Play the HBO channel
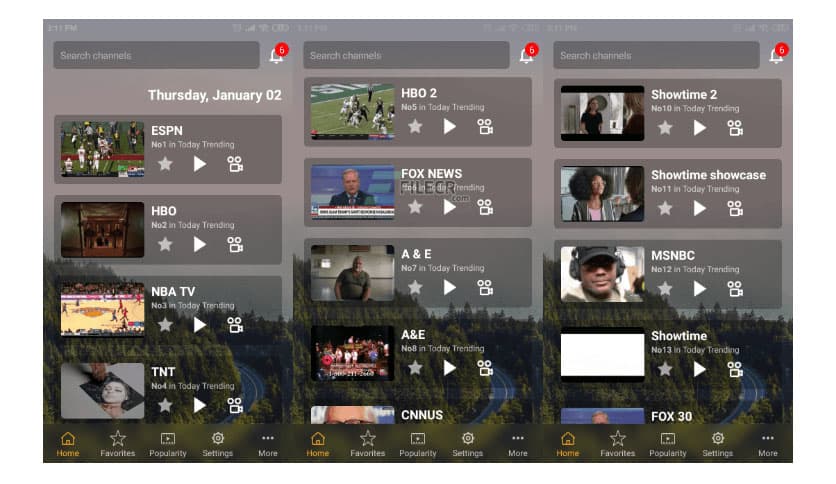The image size is (836, 484). [x=199, y=244]
